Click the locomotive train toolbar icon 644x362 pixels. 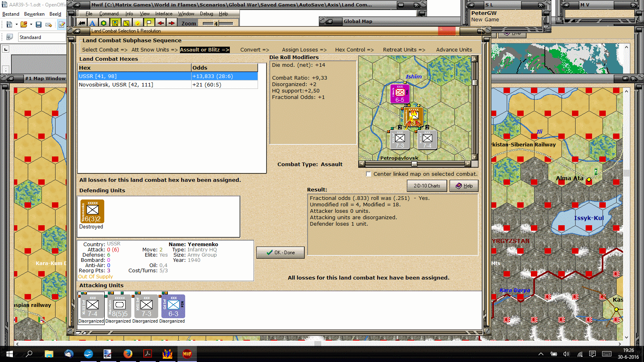[x=82, y=23]
